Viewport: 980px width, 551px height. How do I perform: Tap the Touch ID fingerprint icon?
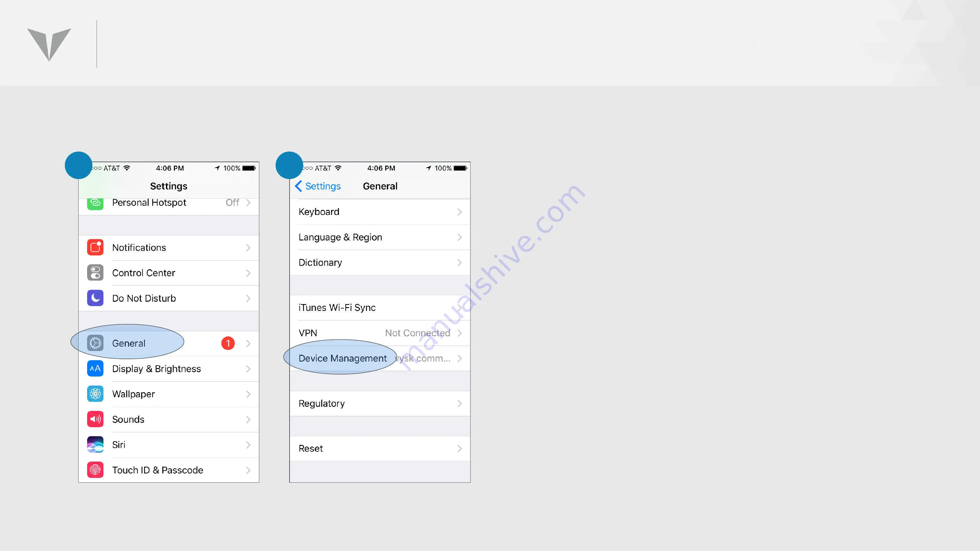(95, 470)
